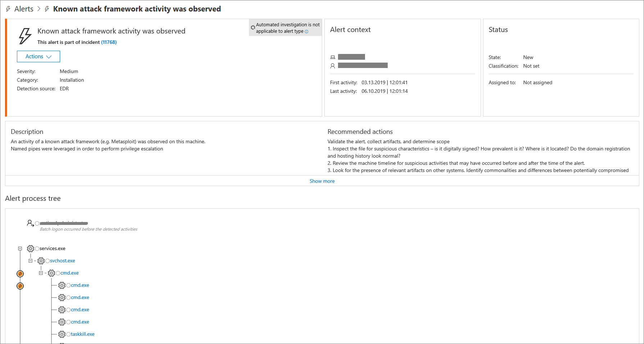Open incident (11768) link

(x=109, y=42)
